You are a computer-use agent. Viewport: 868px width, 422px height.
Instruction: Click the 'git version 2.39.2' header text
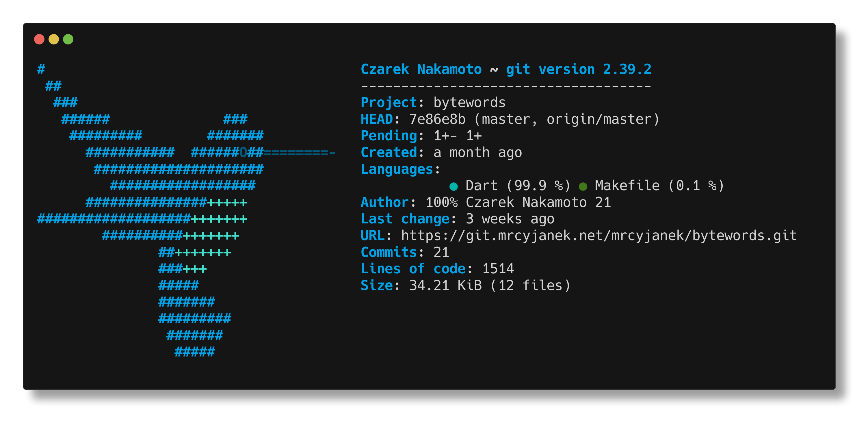coord(579,70)
